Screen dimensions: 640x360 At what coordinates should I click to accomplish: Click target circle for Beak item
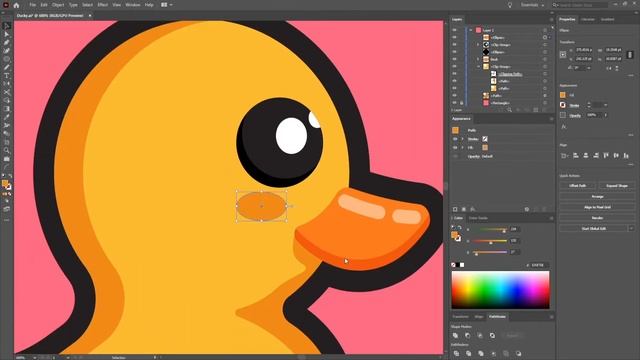[x=545, y=59]
